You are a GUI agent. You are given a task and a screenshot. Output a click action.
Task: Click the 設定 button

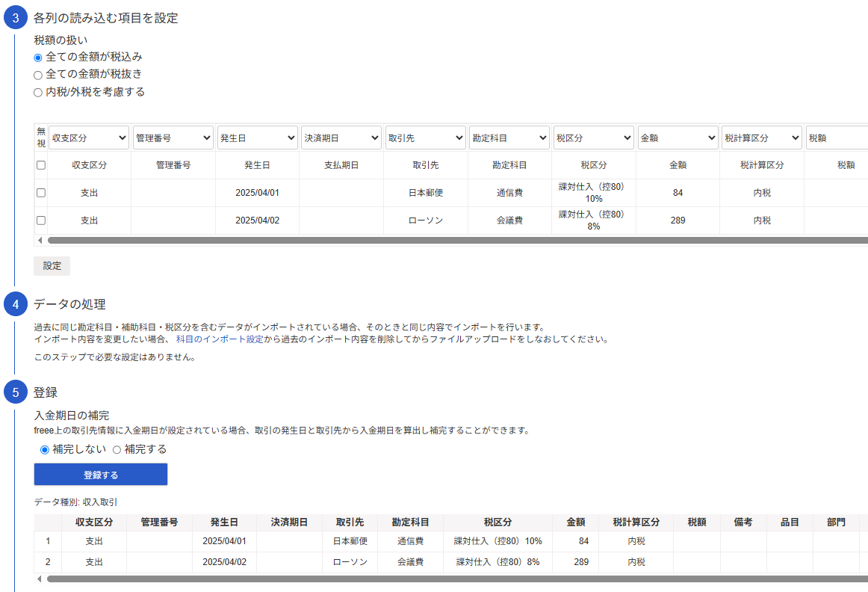(x=52, y=266)
